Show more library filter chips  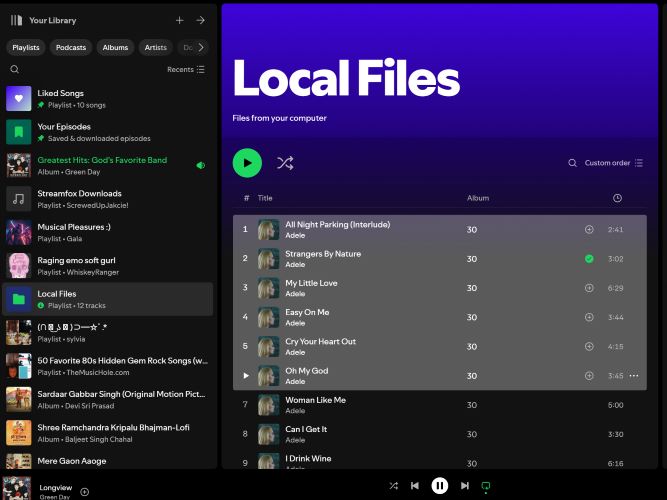pos(201,47)
